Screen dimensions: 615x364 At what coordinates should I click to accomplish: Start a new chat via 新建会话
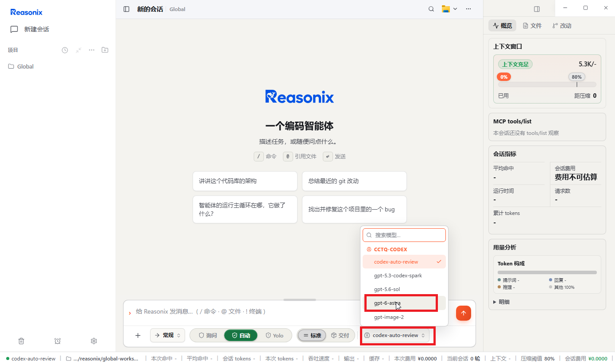coord(30,29)
